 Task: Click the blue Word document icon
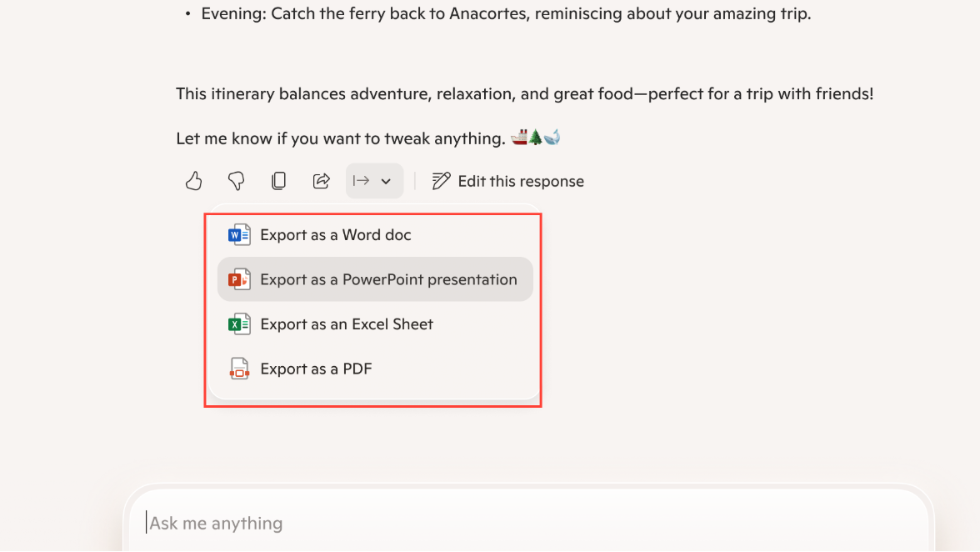point(239,235)
